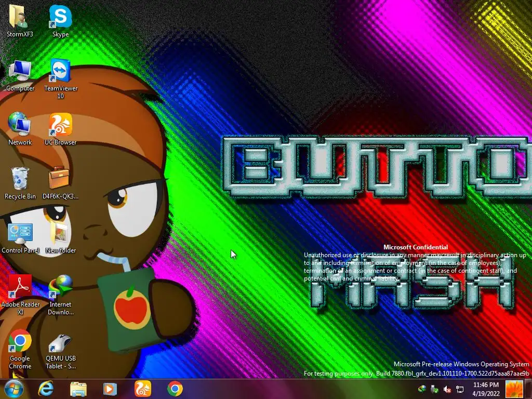
Task: Select the Computer desktop icon
Action: click(20, 75)
